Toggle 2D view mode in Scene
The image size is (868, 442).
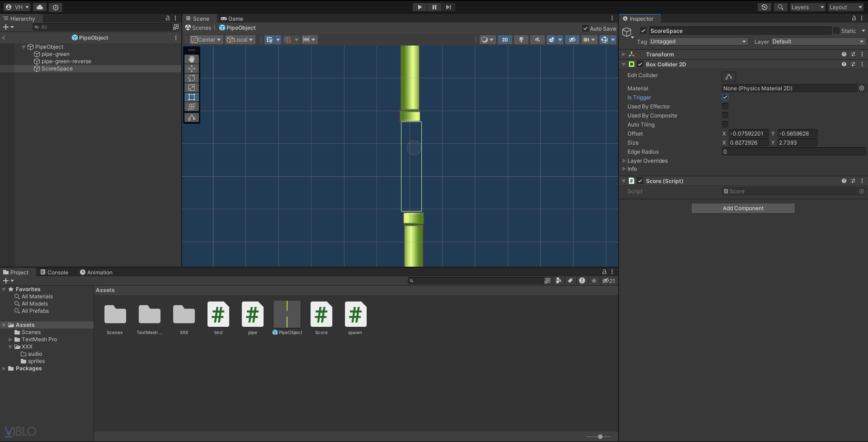pos(504,40)
